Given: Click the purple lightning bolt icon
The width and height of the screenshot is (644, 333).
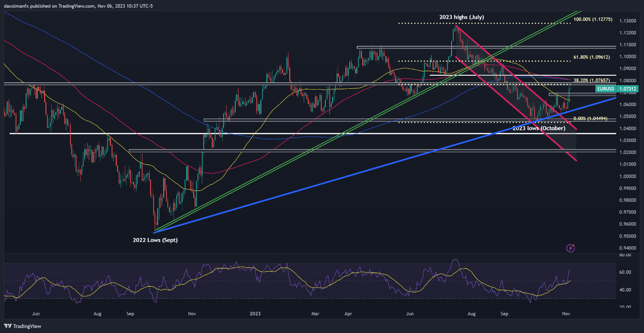Looking at the screenshot, I should (571, 248).
